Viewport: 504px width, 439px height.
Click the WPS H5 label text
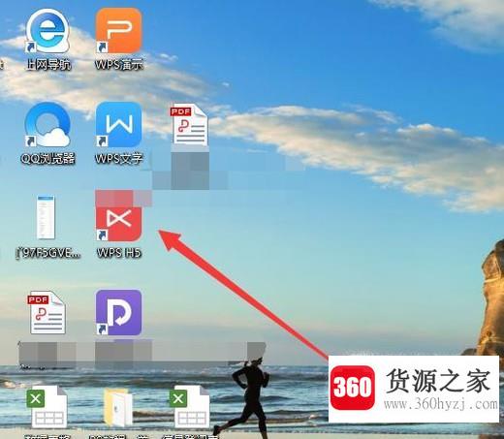click(119, 253)
